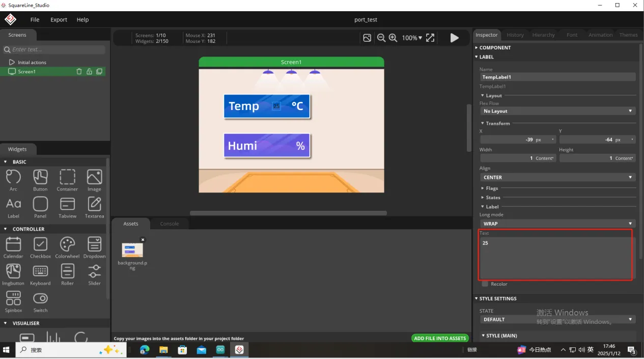Click the zoom out magnifier icon
Screen dimensions: 644x359
point(381,38)
